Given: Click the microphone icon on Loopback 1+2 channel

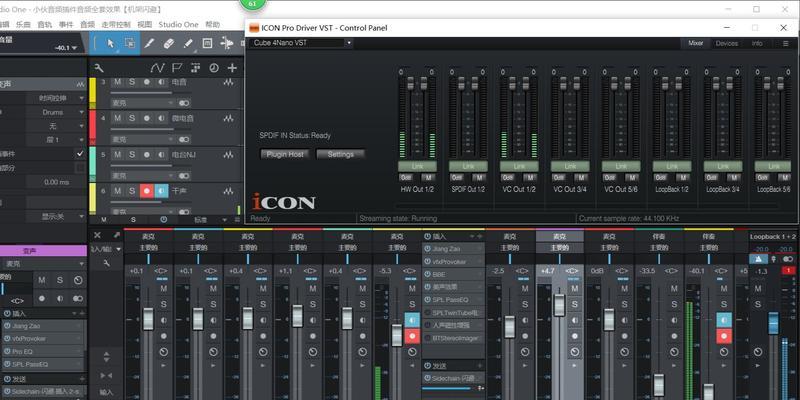Looking at the screenshot, I should pos(774,259).
